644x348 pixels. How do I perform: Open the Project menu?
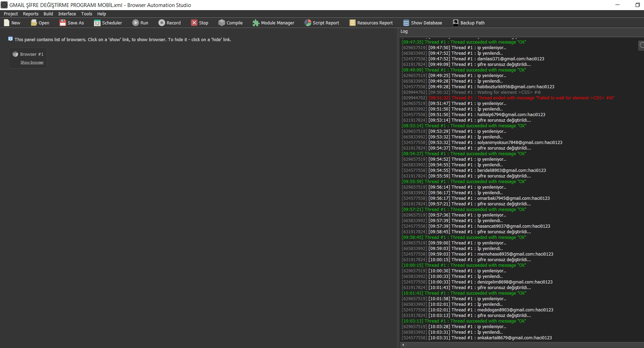[x=11, y=14]
